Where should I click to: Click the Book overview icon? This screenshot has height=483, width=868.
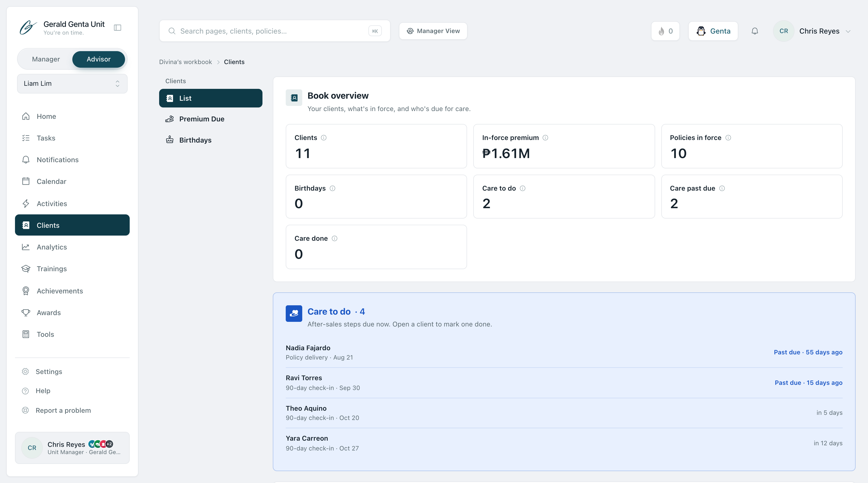click(x=294, y=98)
